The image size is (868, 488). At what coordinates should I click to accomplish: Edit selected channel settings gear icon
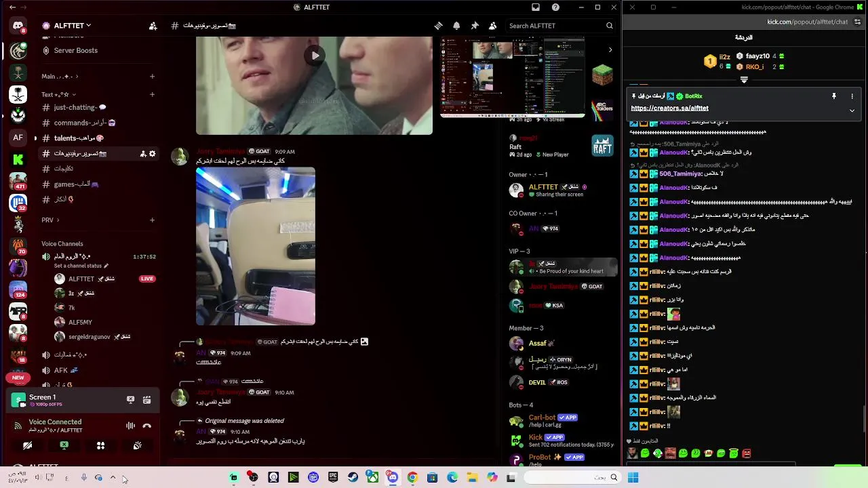point(153,154)
